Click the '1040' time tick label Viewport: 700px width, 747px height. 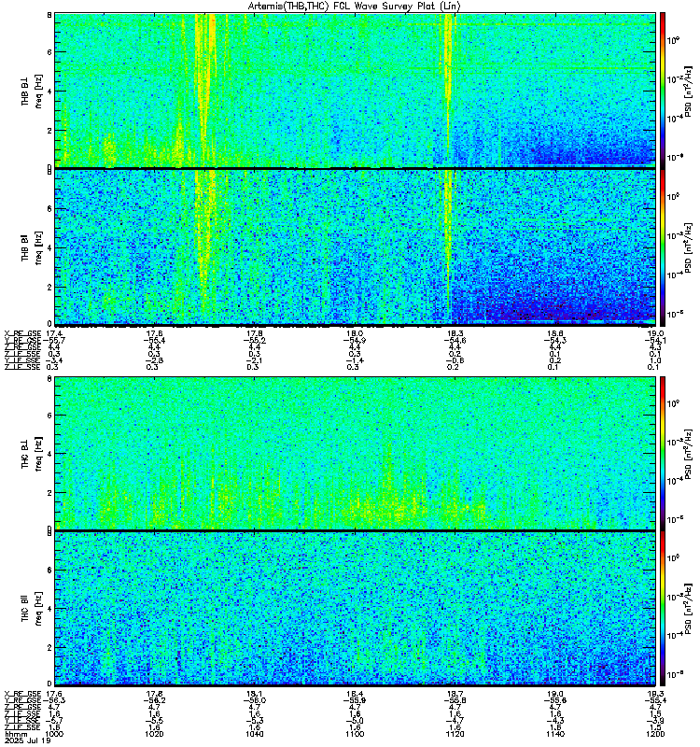pyautogui.click(x=254, y=734)
